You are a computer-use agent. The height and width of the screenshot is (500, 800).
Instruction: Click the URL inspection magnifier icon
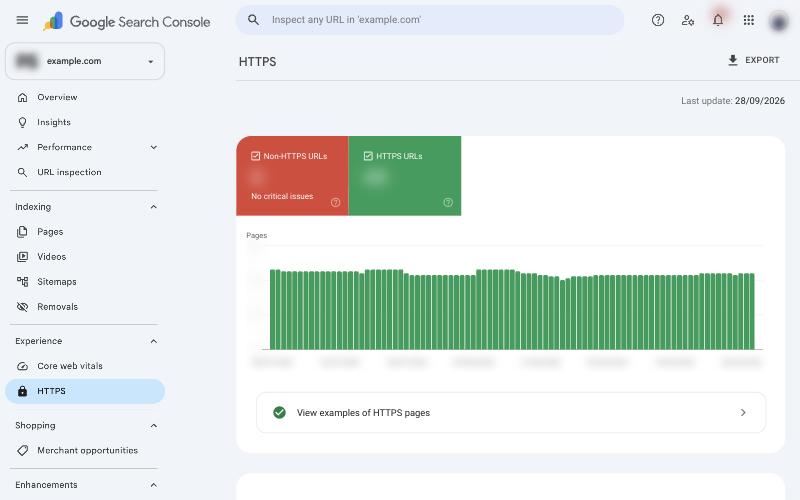(22, 172)
